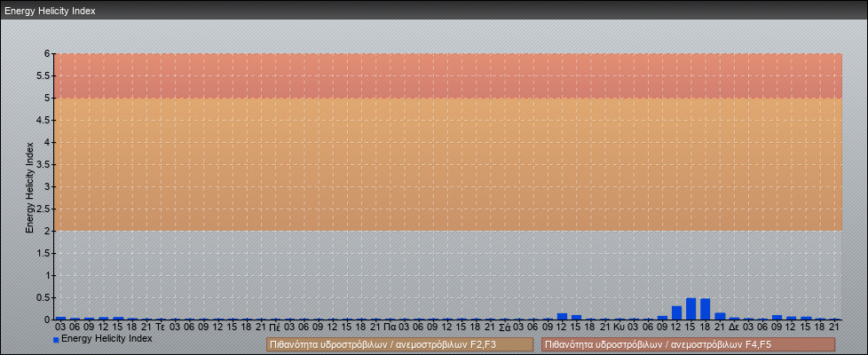The image size is (868, 355).
Task: Click the Κυ 12:00 bar
Action: [676, 312]
